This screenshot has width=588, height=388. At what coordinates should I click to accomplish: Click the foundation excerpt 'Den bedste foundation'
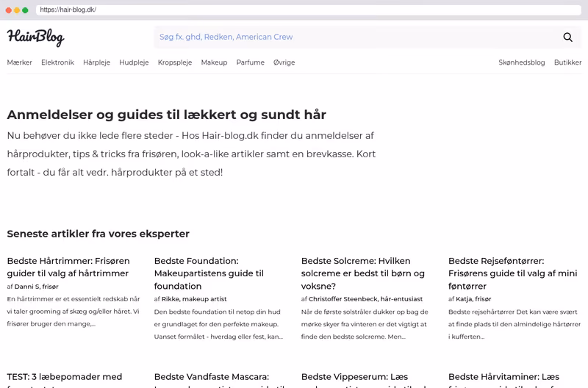point(218,324)
